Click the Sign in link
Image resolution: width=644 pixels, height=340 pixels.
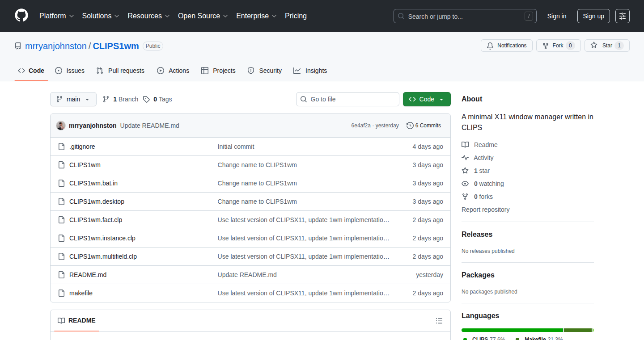point(557,16)
